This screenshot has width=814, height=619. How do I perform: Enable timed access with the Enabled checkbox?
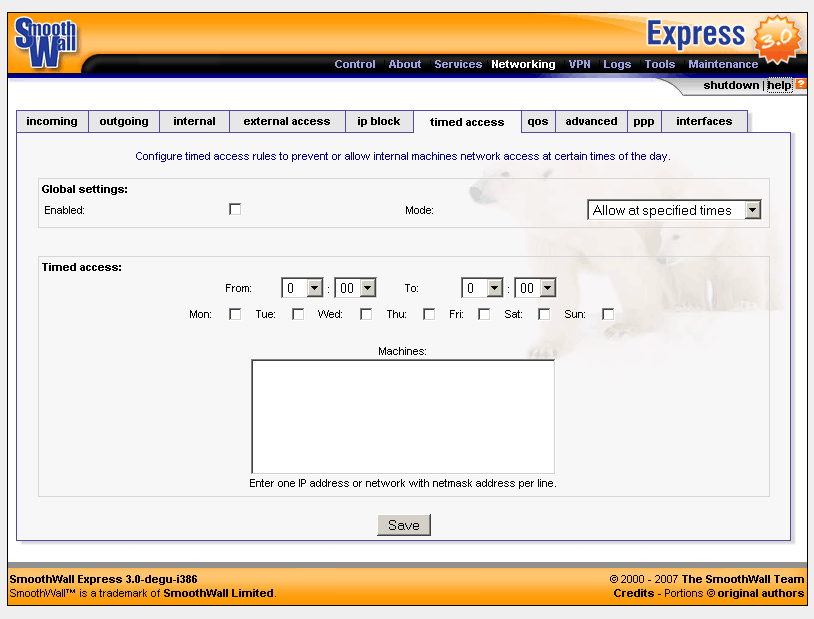click(x=235, y=209)
